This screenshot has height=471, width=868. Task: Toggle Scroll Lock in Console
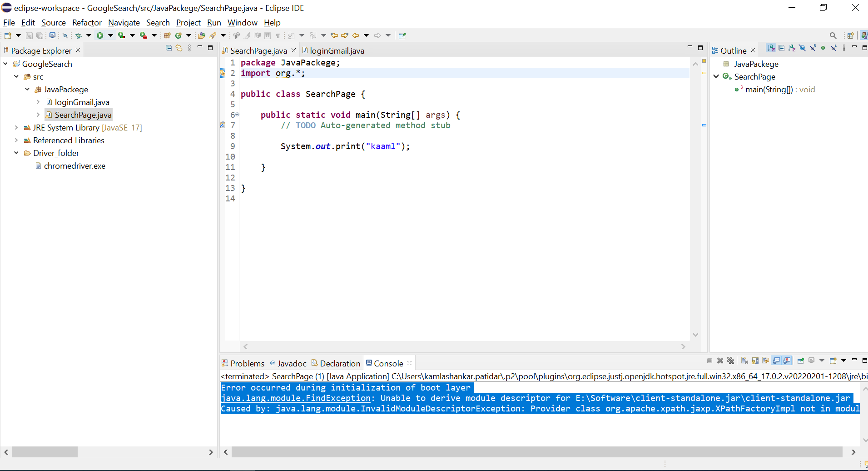point(755,361)
